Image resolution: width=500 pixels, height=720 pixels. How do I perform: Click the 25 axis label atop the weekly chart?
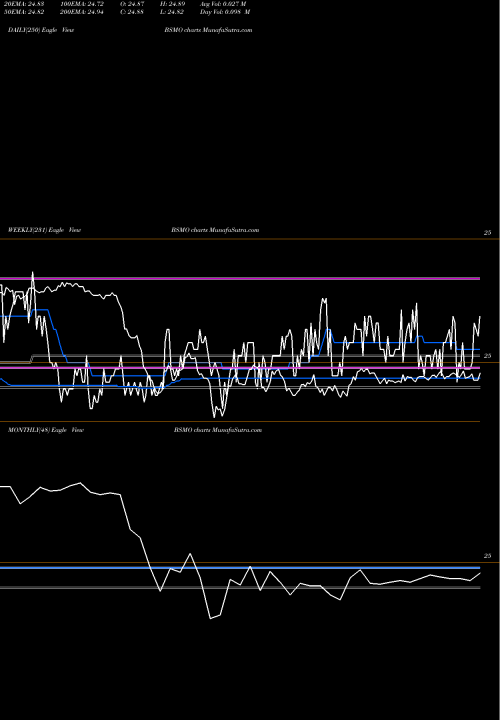488,233
